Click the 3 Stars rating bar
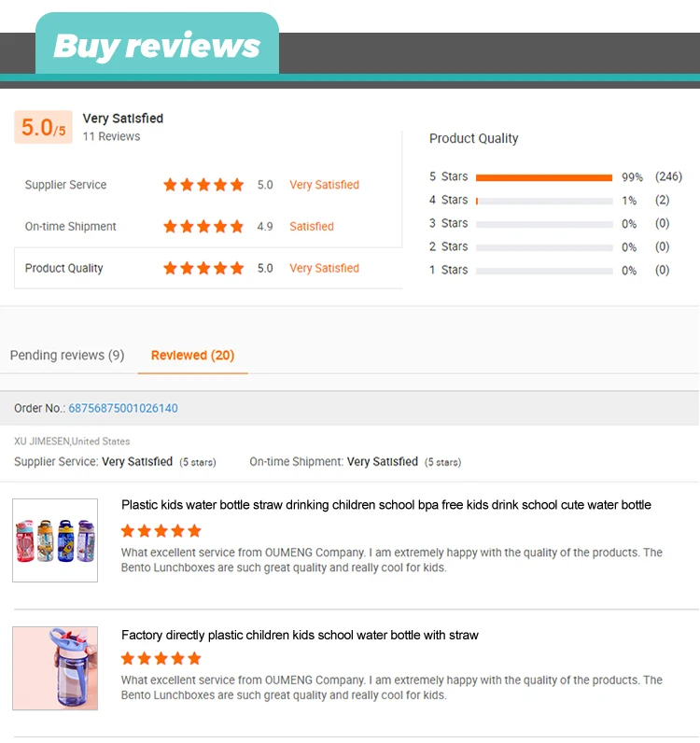 tap(544, 224)
